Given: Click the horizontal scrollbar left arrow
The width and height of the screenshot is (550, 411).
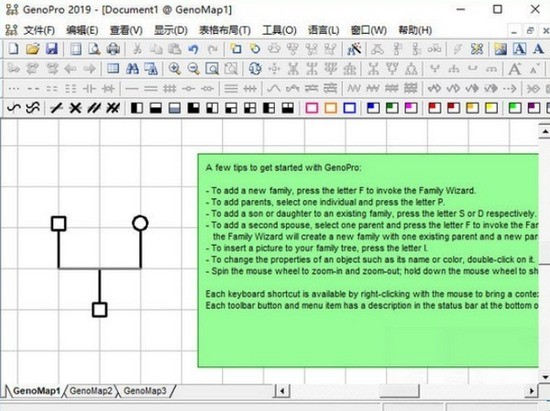Looking at the screenshot, I should coord(282,391).
